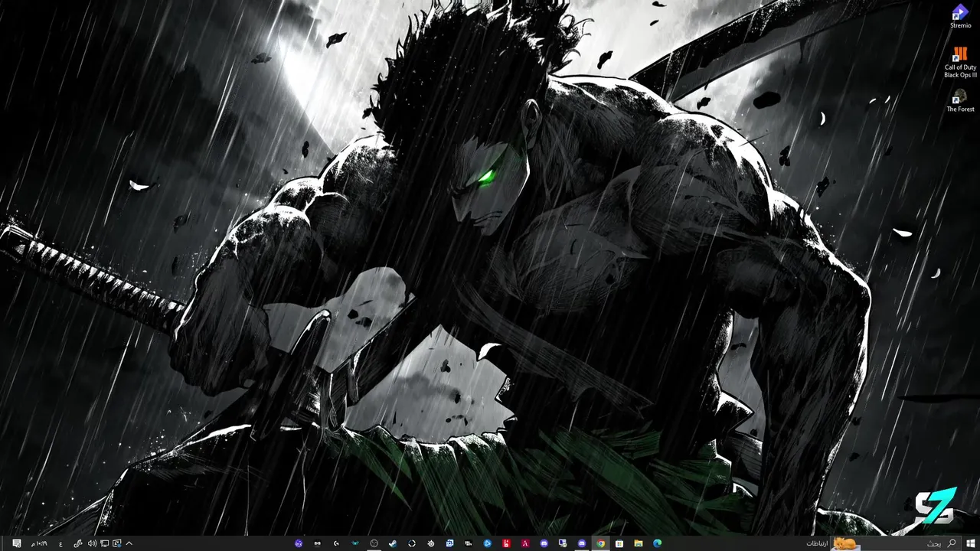The height and width of the screenshot is (551, 980).
Task: Launch Call of Duty Black Ops III shortcut
Action: 960,62
